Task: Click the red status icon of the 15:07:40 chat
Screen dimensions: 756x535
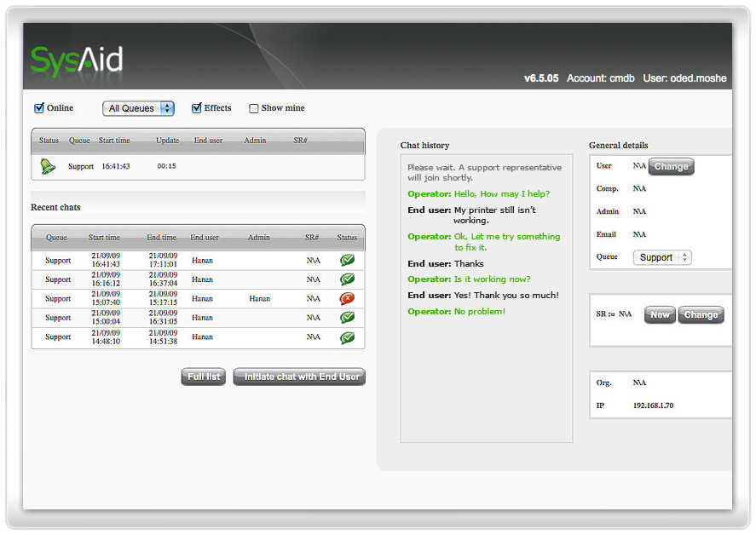Action: coord(346,298)
